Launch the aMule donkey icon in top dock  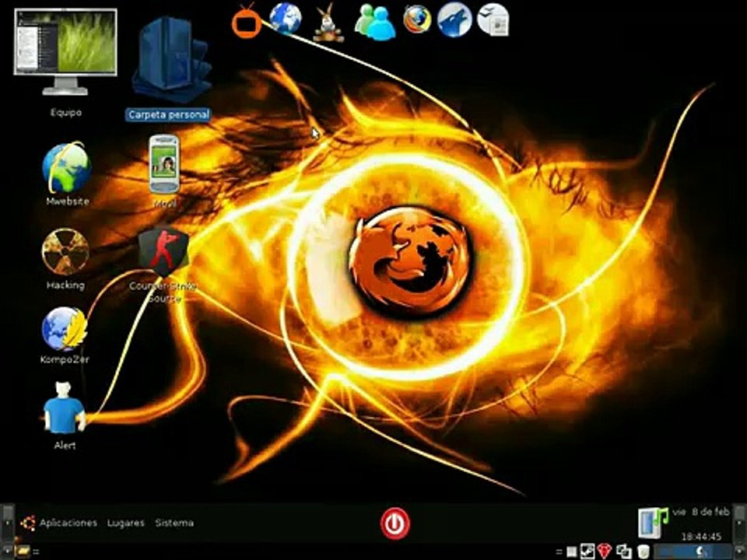coord(328,23)
